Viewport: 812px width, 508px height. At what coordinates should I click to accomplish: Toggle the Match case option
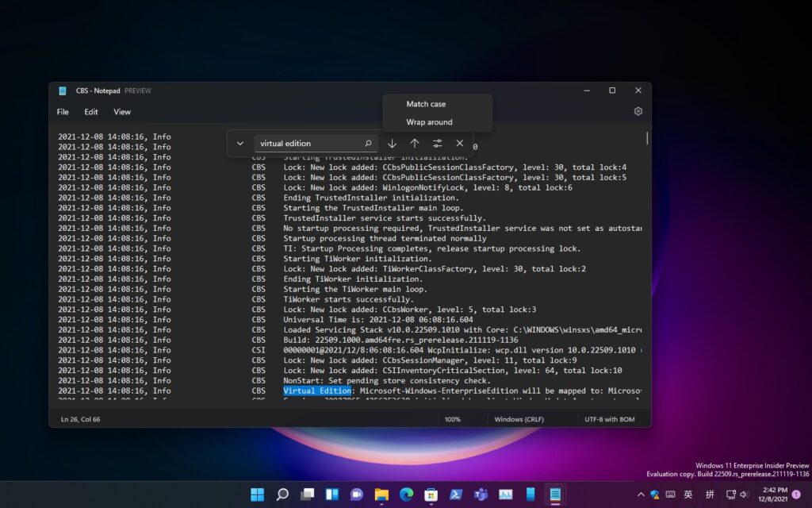click(x=426, y=104)
